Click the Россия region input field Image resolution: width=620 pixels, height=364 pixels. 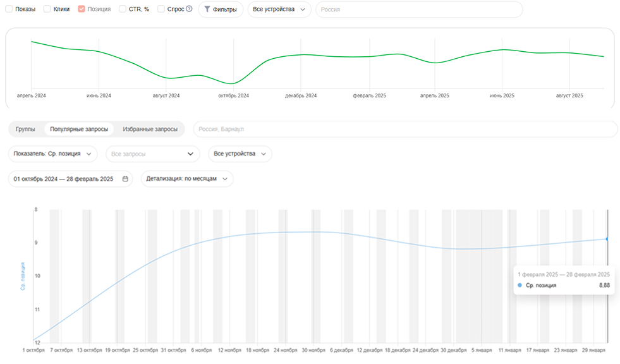(418, 9)
